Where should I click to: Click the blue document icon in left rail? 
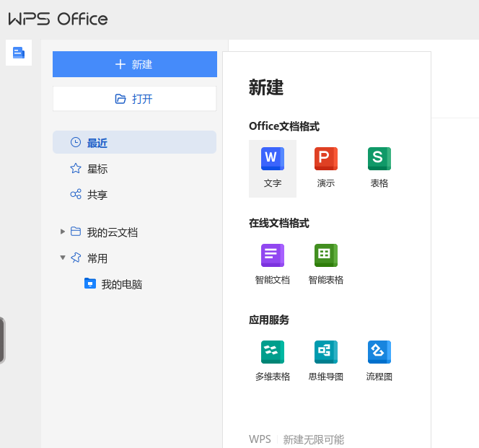pyautogui.click(x=19, y=53)
